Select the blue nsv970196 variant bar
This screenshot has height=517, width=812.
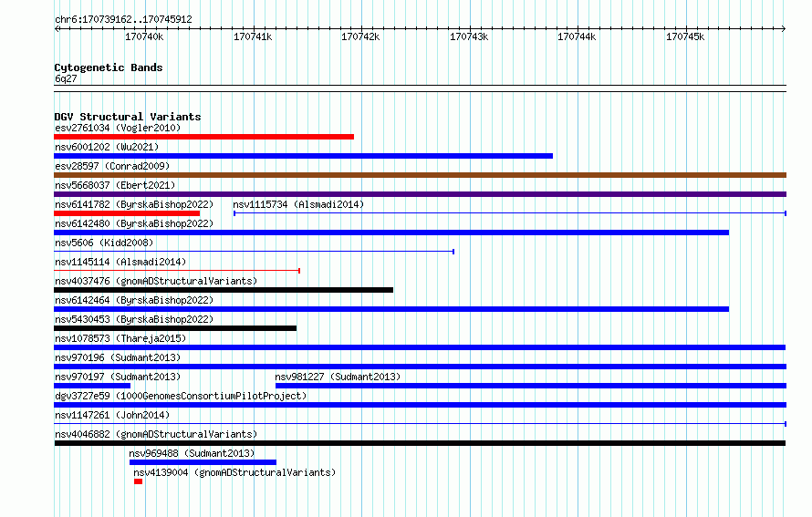420,367
